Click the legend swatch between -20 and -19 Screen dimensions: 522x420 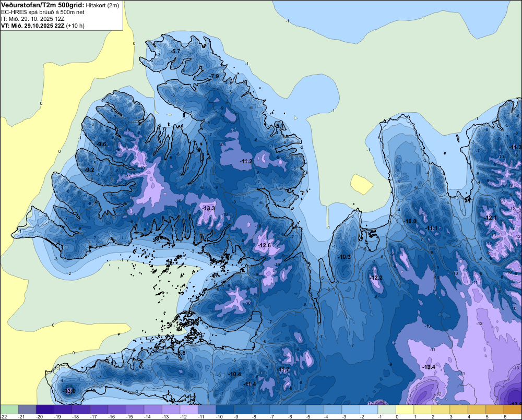tap(45, 410)
